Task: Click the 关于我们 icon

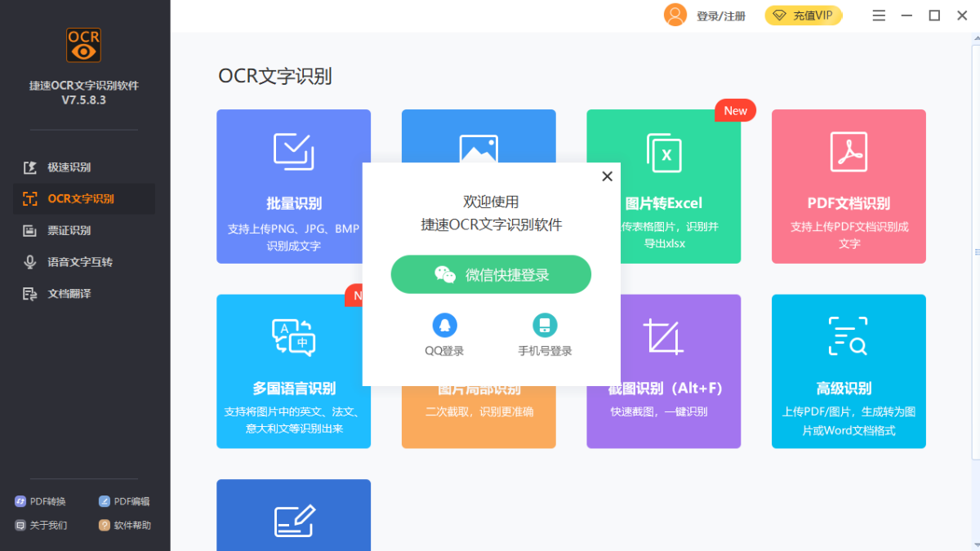Action: point(20,525)
